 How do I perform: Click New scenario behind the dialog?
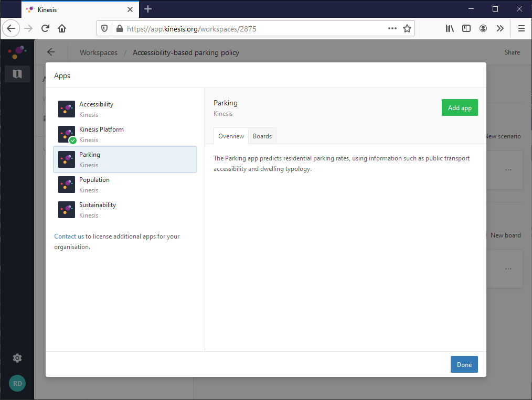coord(504,136)
